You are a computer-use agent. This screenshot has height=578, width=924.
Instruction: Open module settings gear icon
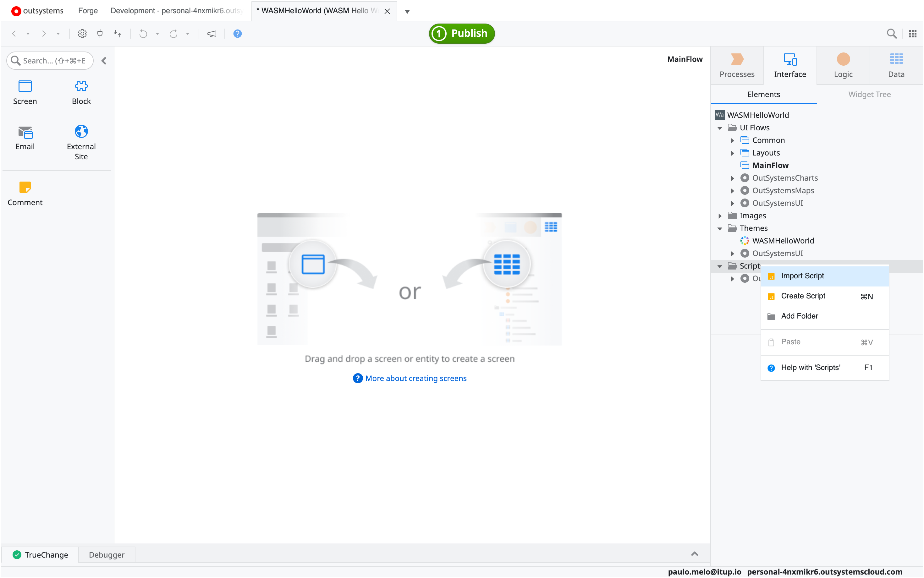(82, 34)
